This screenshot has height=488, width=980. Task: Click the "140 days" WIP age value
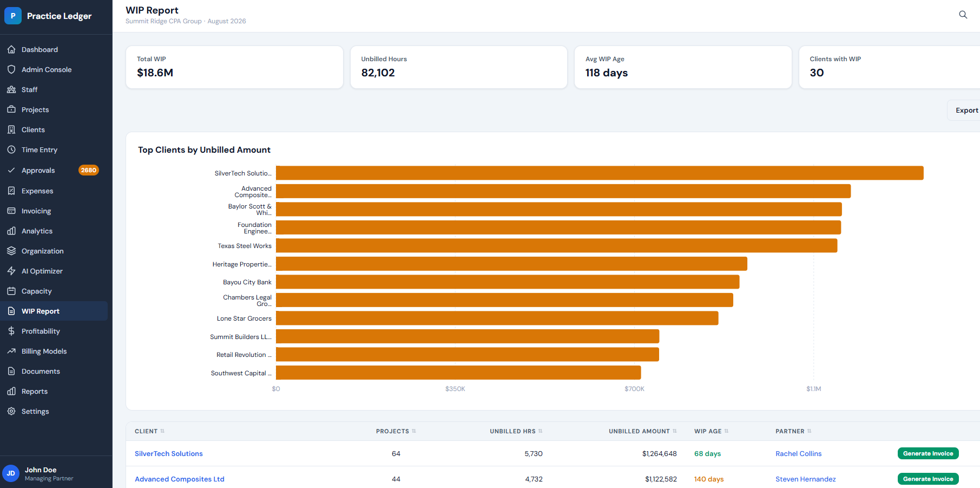point(709,479)
